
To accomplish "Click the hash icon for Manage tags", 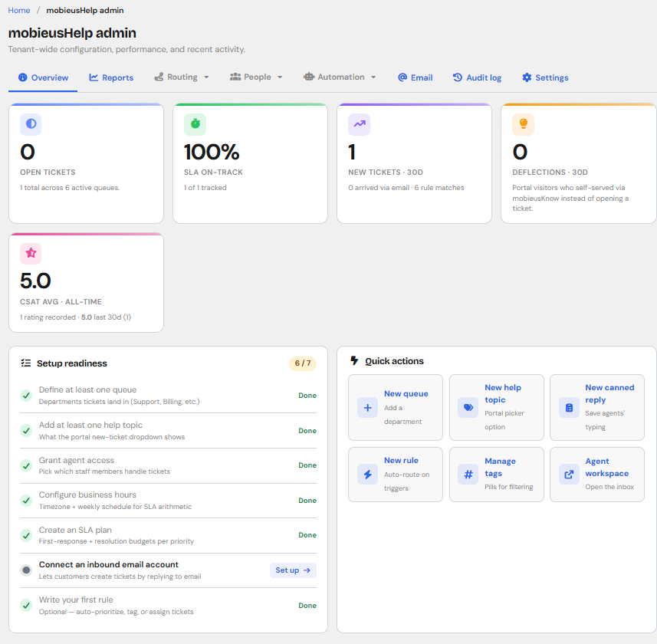I will click(x=468, y=475).
